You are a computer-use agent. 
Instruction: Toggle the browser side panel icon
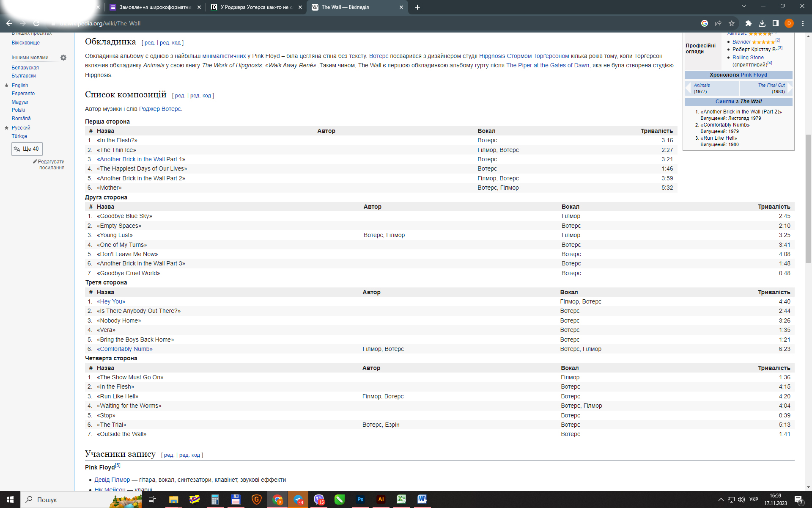click(775, 23)
